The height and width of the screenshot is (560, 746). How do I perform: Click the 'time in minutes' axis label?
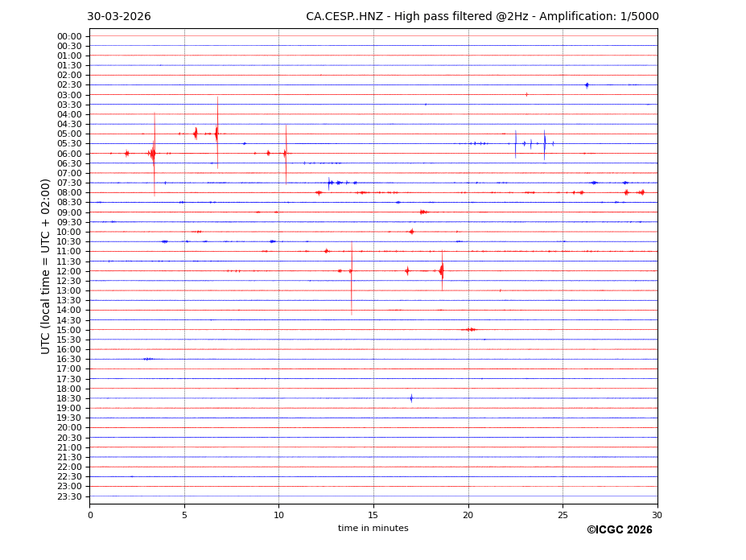(373, 528)
